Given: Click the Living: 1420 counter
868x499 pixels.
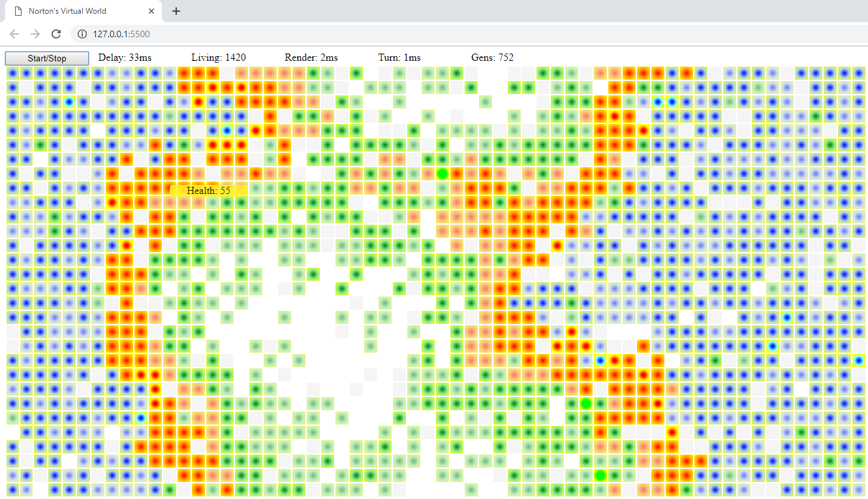Looking at the screenshot, I should coord(218,57).
